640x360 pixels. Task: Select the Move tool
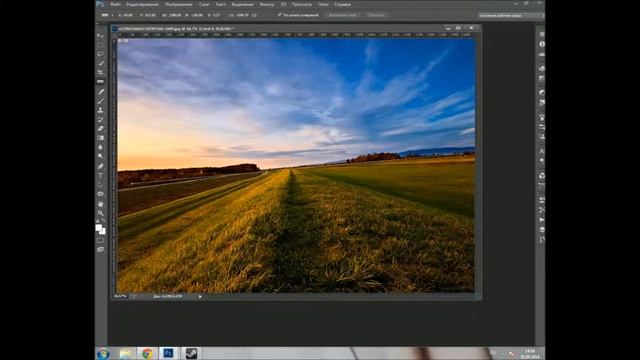[x=100, y=36]
